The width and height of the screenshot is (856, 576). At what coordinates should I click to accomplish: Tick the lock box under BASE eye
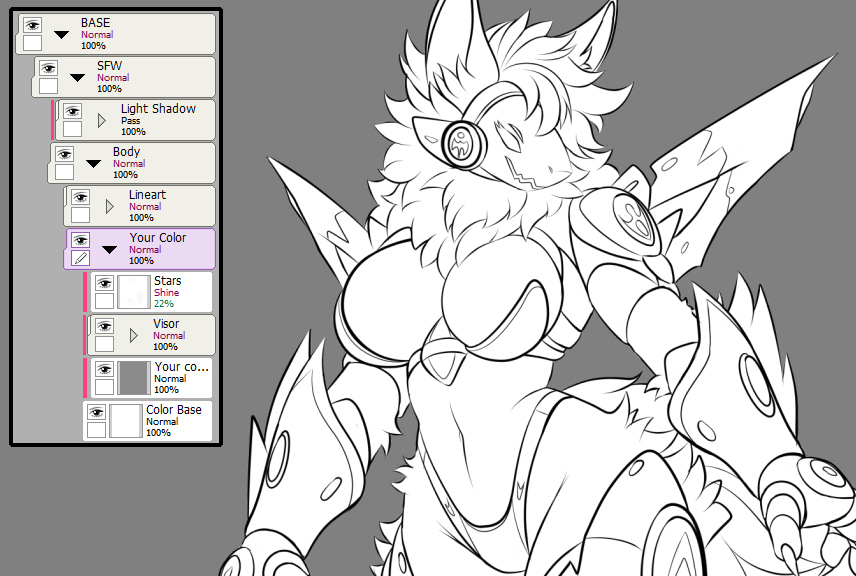click(x=32, y=43)
